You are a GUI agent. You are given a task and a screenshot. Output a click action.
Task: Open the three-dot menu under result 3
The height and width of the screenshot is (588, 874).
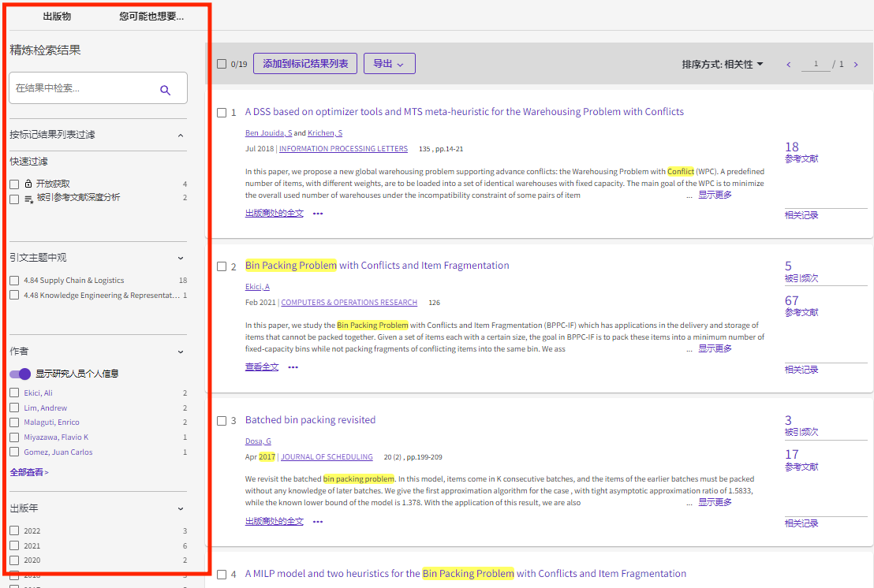(318, 522)
